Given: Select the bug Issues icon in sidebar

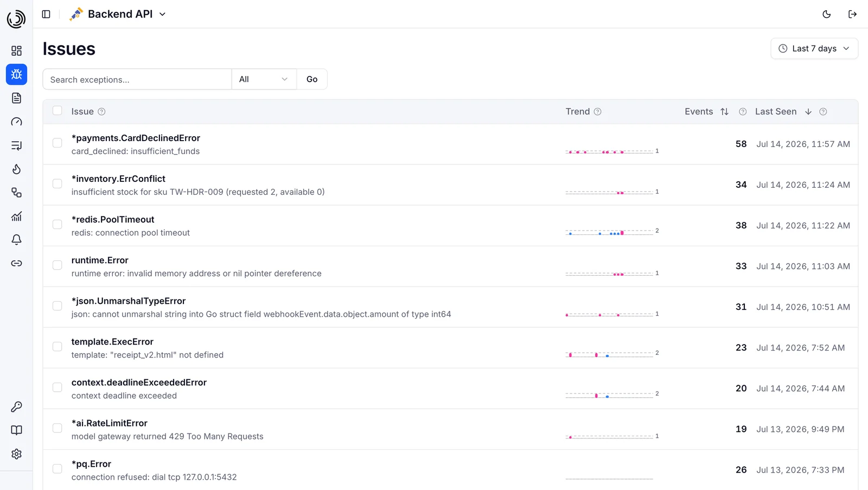Looking at the screenshot, I should click(16, 74).
